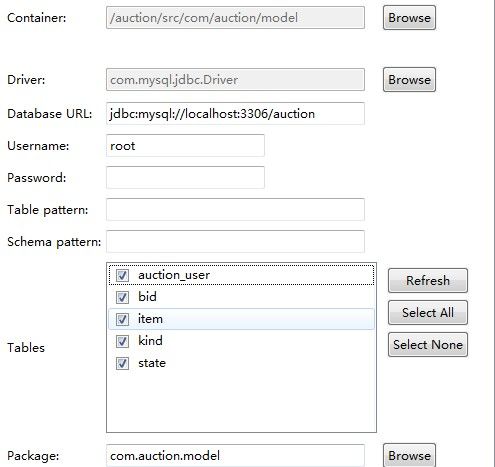Click the Select All button
495x467 pixels.
pos(428,313)
